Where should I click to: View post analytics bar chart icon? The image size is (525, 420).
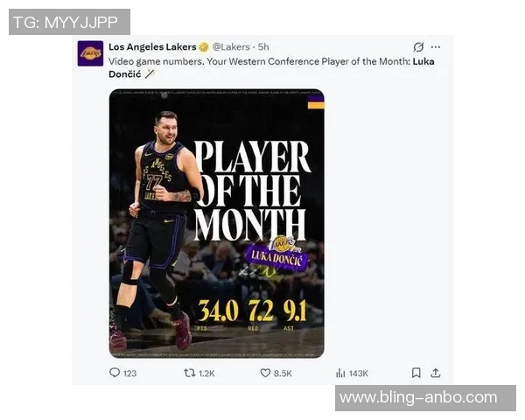click(340, 373)
